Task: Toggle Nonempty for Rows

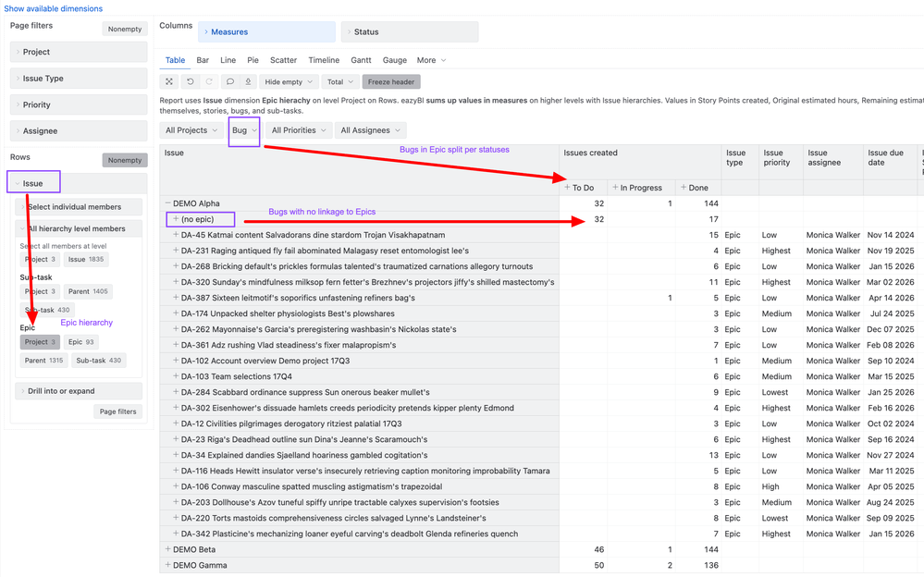Action: coord(125,160)
